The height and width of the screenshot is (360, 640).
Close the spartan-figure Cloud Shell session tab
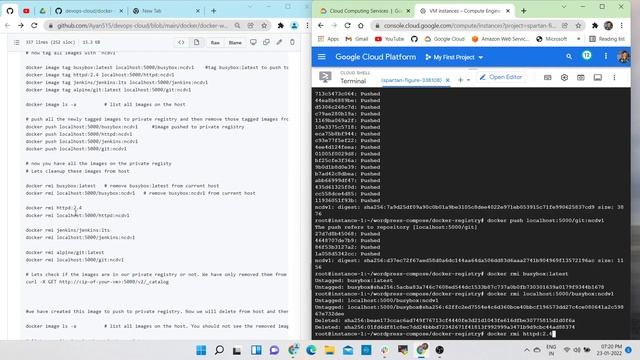point(447,80)
